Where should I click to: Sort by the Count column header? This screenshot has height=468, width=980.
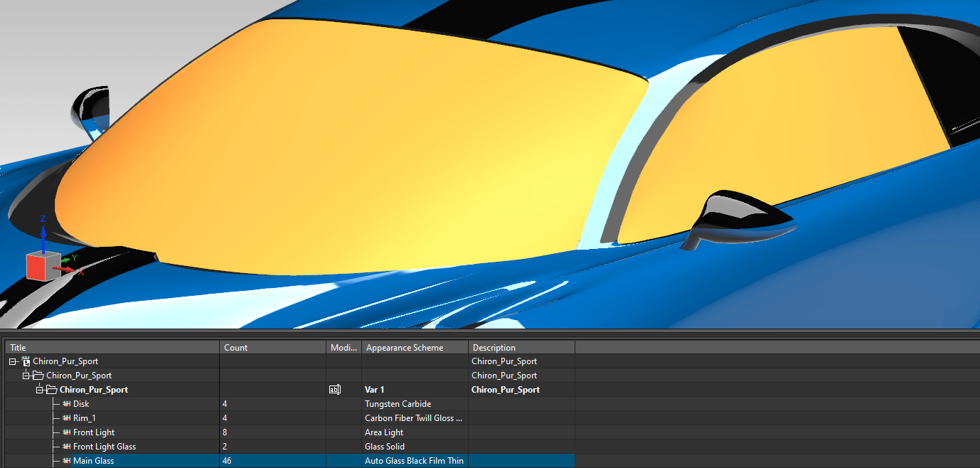click(272, 348)
